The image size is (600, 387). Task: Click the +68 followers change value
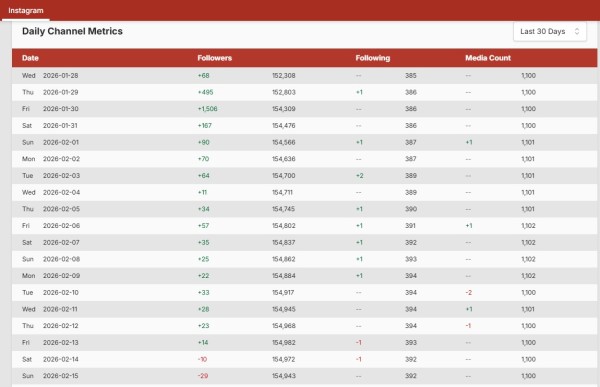tap(204, 75)
